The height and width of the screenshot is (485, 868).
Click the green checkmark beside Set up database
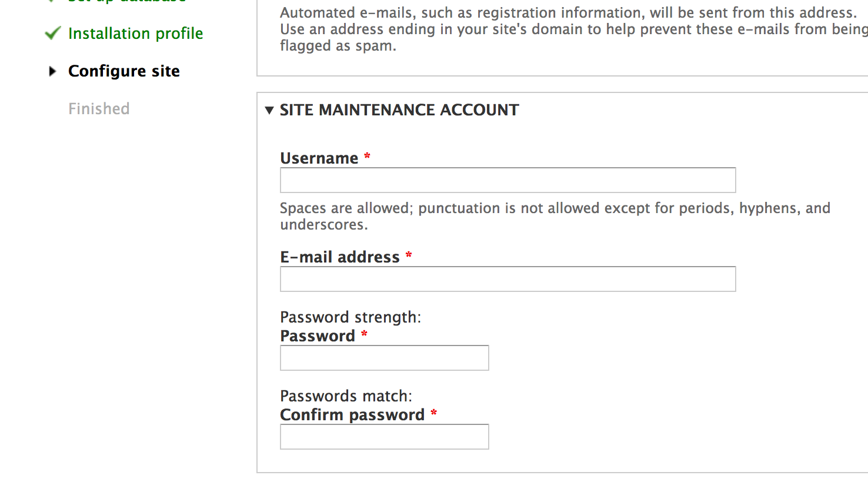click(52, 2)
